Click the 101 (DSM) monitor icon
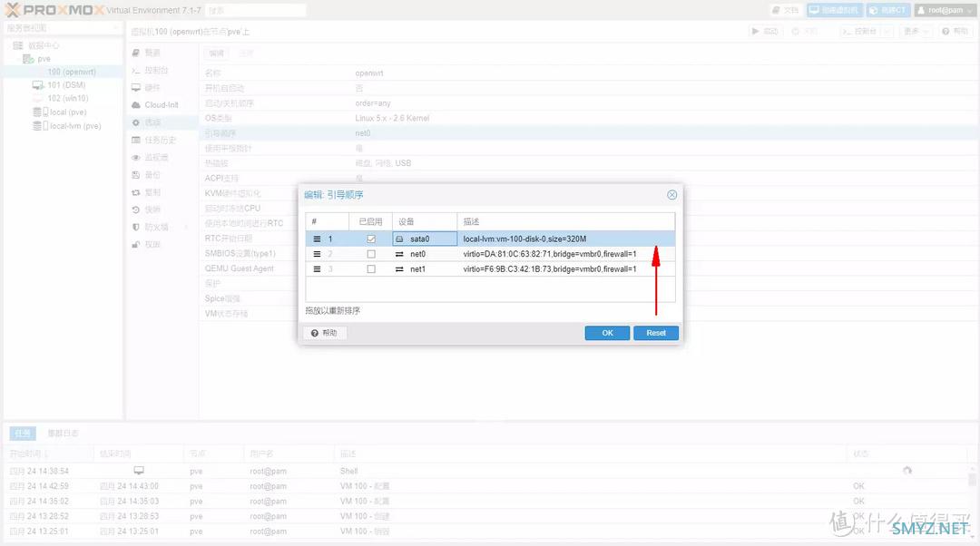This screenshot has height=546, width=980. tap(37, 85)
